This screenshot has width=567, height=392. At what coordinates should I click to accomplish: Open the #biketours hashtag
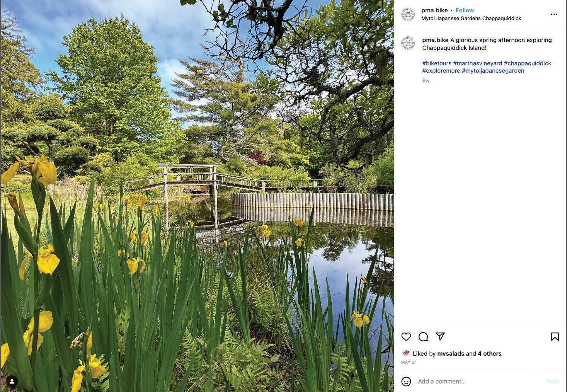coord(437,63)
